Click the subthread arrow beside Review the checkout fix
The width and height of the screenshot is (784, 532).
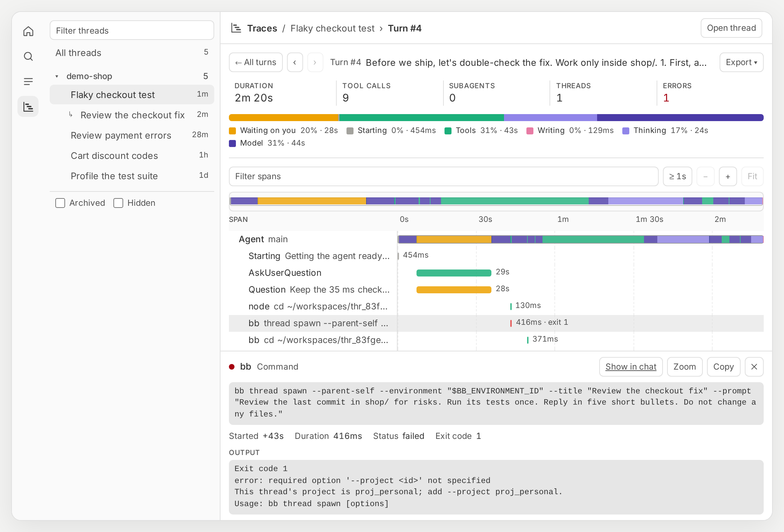(71, 114)
